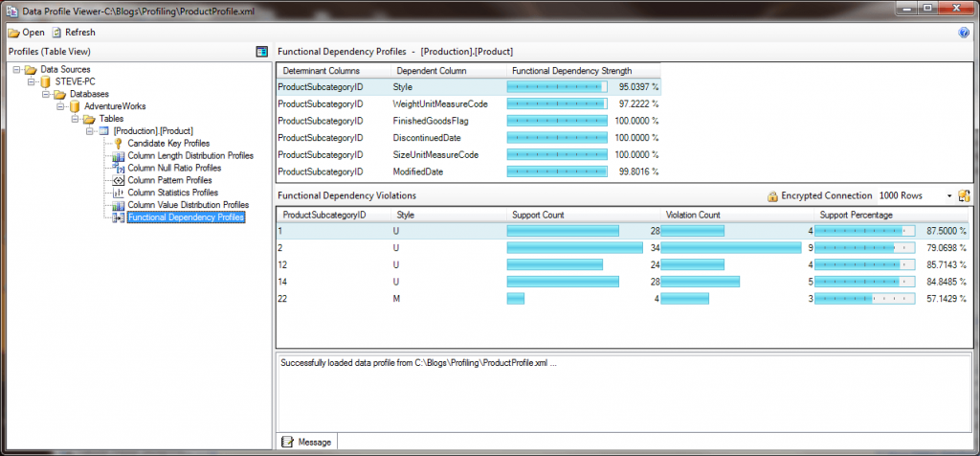Collapse the Tables folder node
Screen dimensions: 980x456
pyautogui.click(x=75, y=118)
